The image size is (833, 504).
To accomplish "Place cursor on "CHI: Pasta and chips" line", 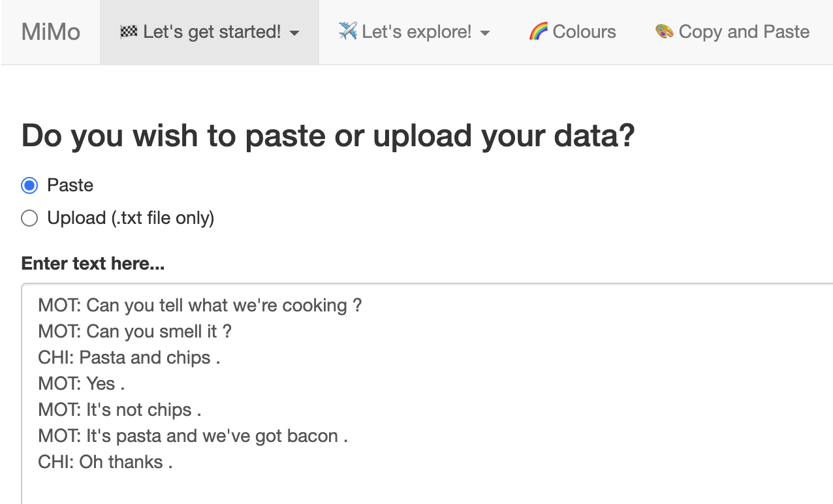I will 129,358.
